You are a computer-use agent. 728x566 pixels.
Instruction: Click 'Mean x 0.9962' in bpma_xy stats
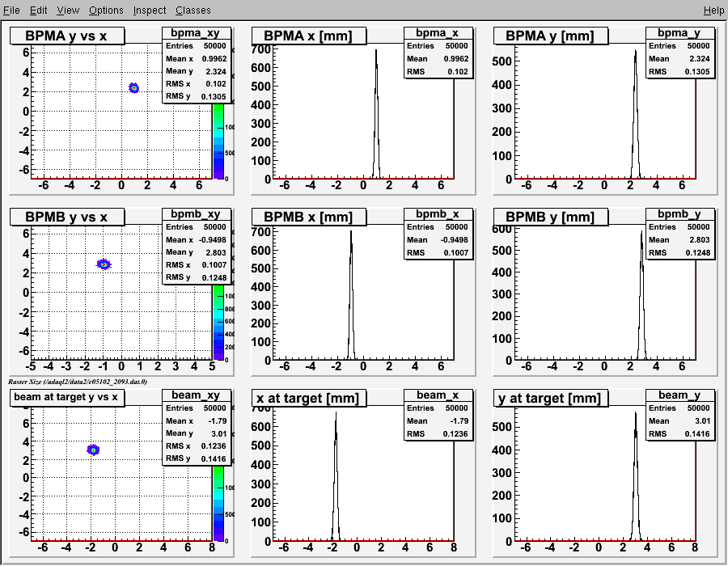(197, 59)
